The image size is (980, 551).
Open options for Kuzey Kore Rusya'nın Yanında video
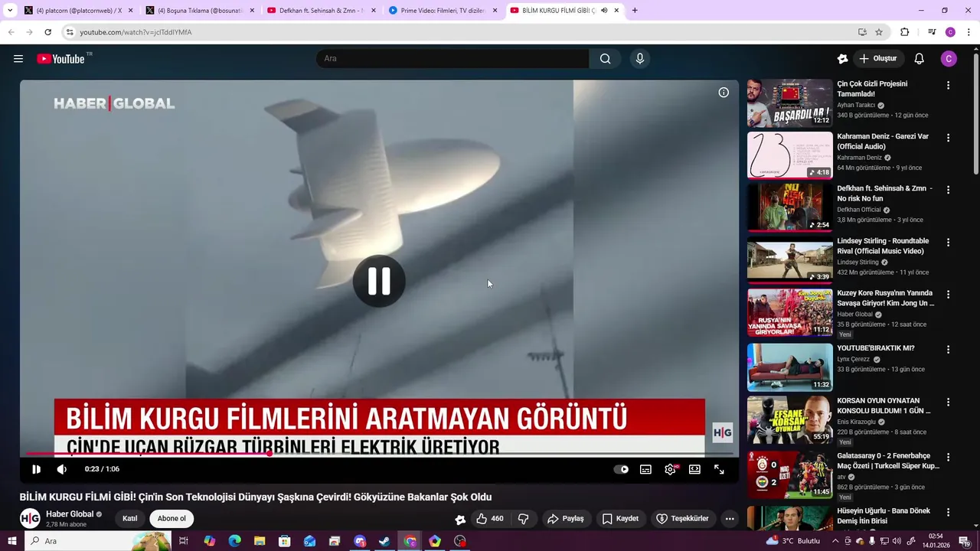tap(948, 295)
